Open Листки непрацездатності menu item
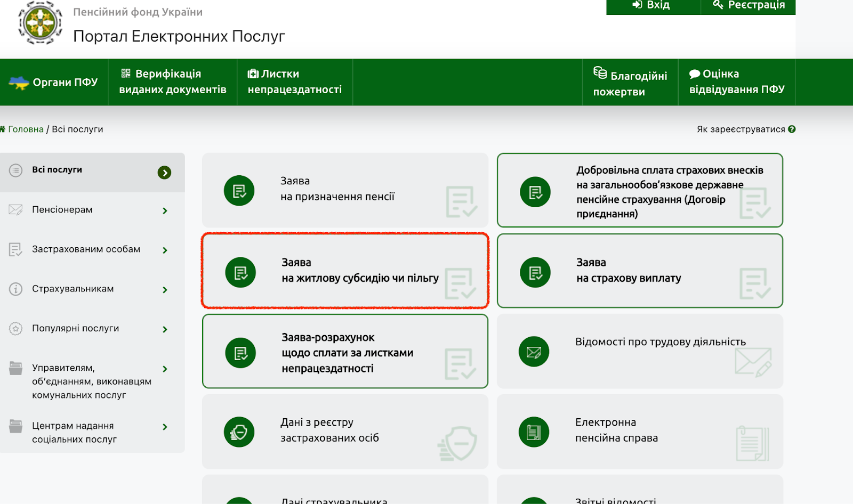This screenshot has width=853, height=504. pos(295,82)
